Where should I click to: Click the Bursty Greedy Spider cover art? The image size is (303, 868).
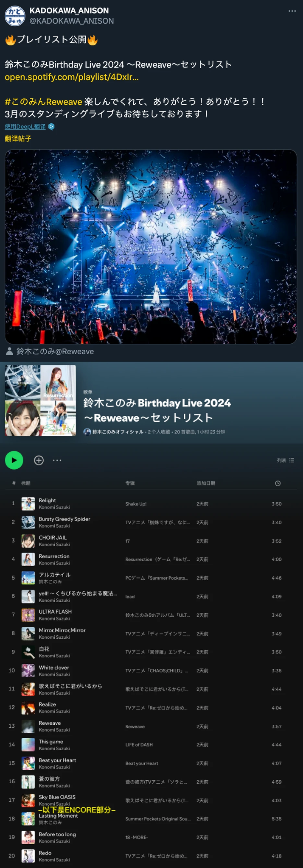[x=28, y=523]
